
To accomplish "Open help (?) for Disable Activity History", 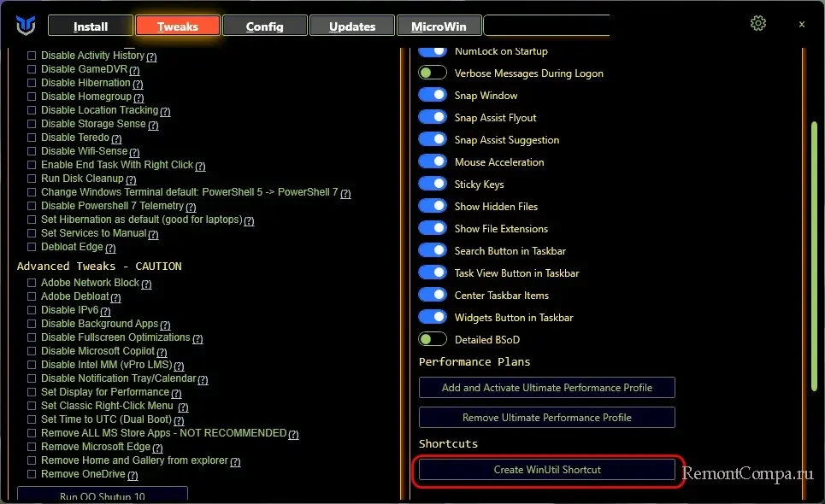I will point(151,56).
